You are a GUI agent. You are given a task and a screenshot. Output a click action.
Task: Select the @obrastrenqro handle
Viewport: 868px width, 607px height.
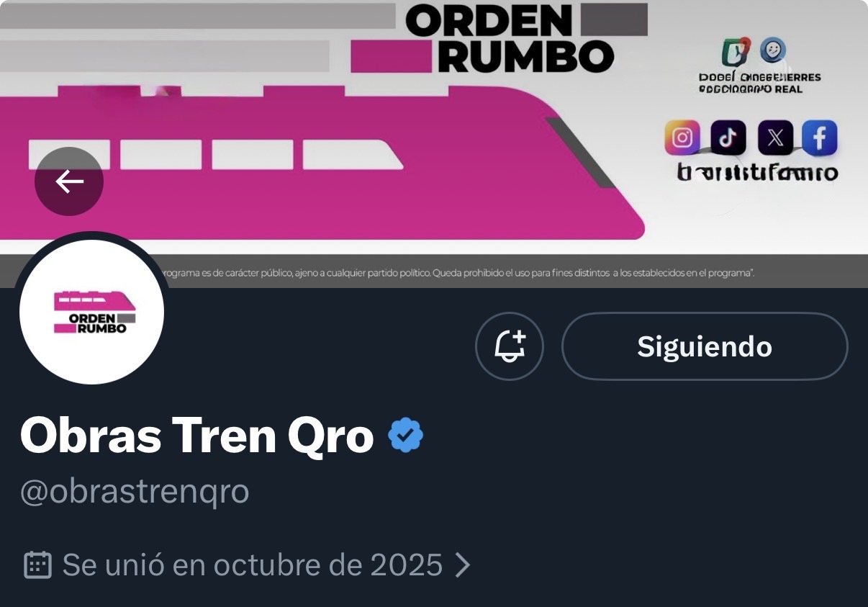pyautogui.click(x=135, y=492)
